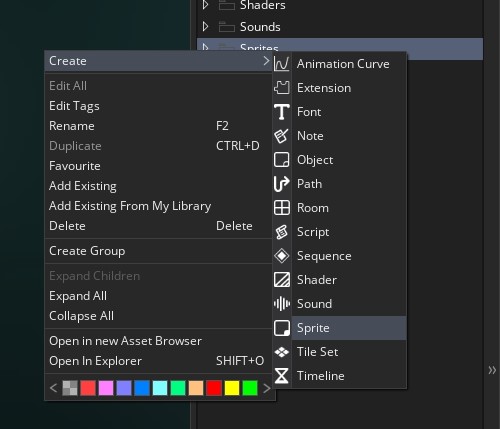Viewport: 500px width, 429px height.
Task: Click the Sequence diamond icon
Action: click(282, 256)
